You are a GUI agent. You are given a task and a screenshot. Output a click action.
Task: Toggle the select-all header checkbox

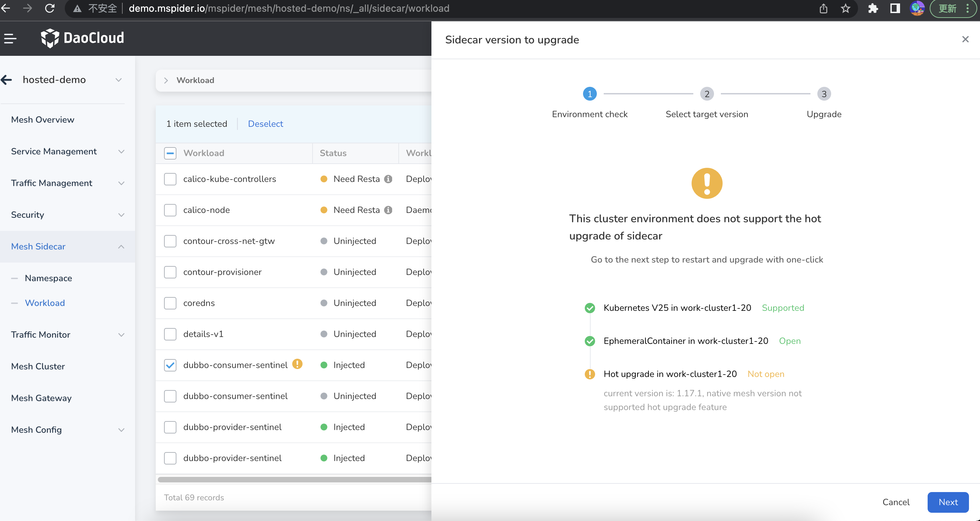(x=170, y=153)
